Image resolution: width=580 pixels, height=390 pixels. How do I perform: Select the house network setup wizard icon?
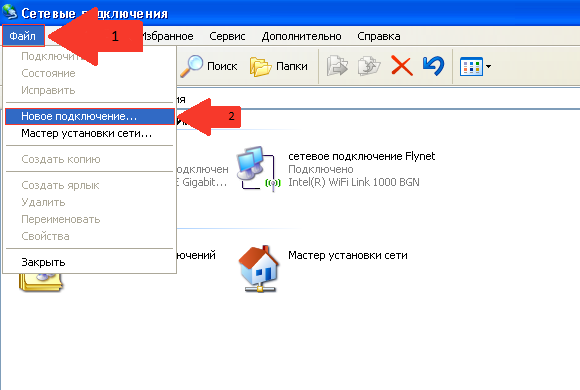259,269
